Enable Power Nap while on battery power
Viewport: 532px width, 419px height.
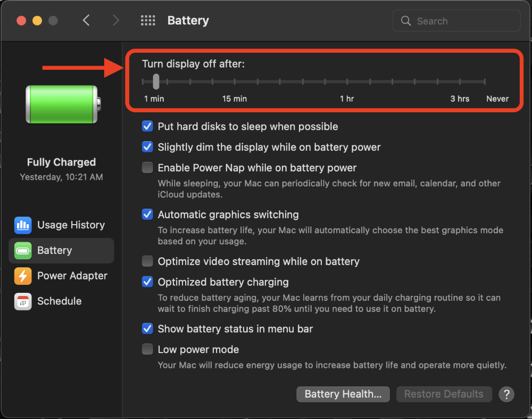pyautogui.click(x=147, y=167)
